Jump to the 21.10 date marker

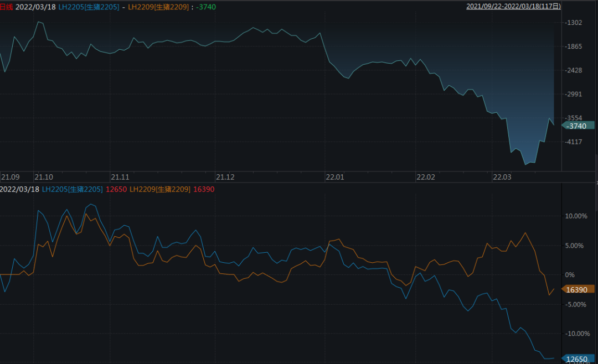[44, 177]
